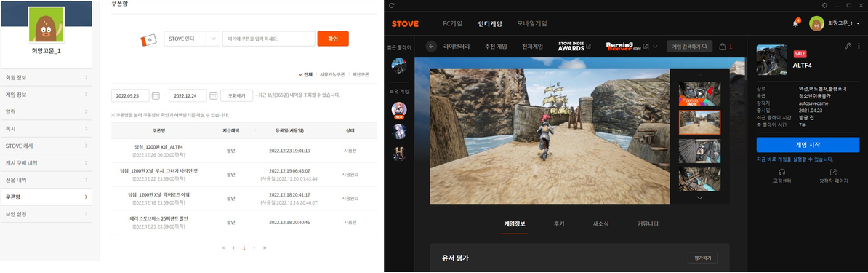
Task: Click the 게임 시작 button
Action: 808,145
